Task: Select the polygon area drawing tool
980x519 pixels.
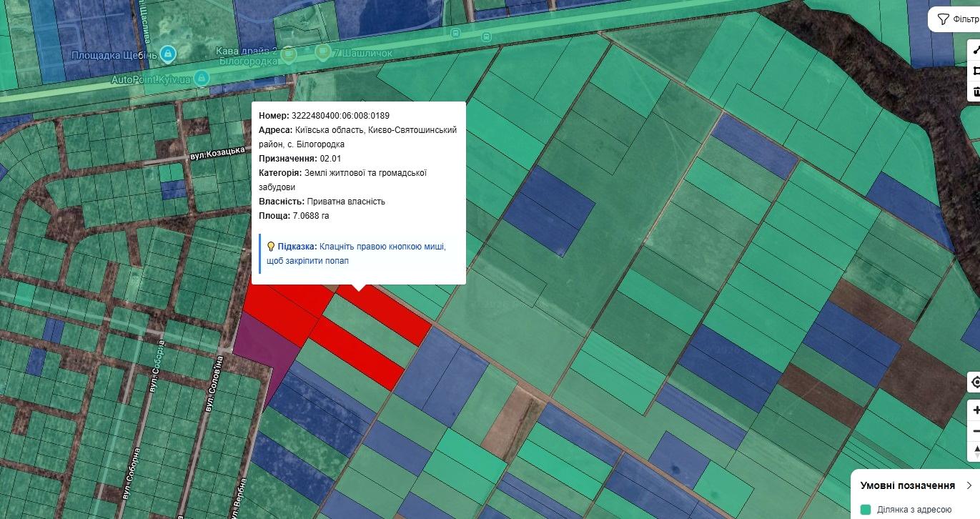Action: click(x=975, y=70)
